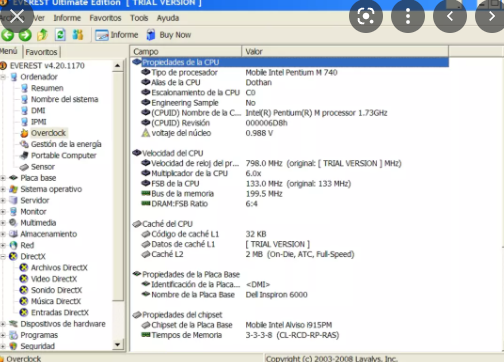Open Nombre del sistema tree item
Viewport: 504px width, 362px height.
[64, 99]
